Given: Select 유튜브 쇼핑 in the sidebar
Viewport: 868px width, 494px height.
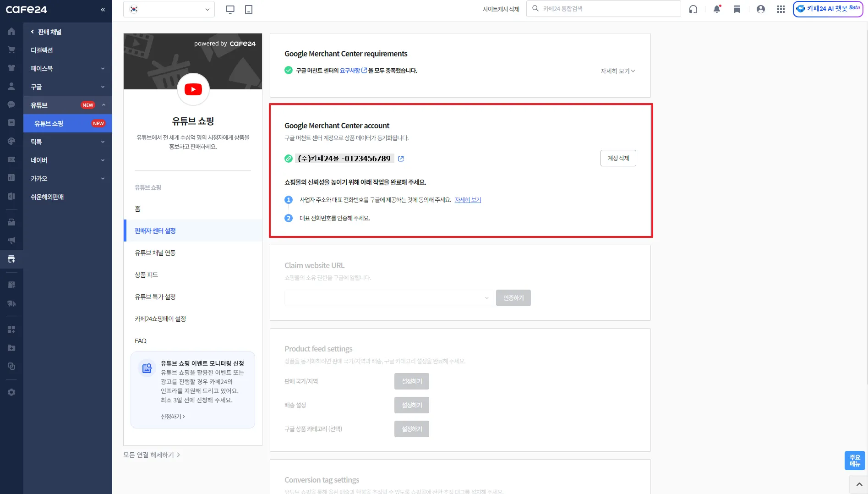Looking at the screenshot, I should pyautogui.click(x=68, y=123).
